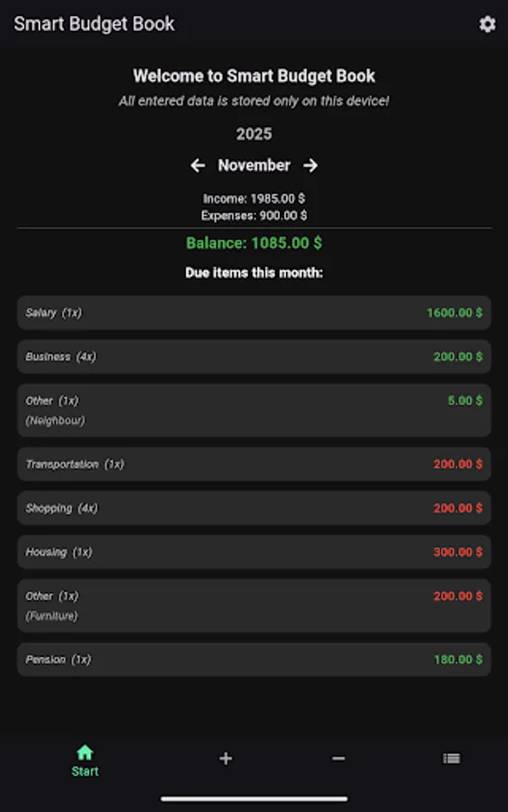Select the Pension (1x) item row
Image resolution: width=508 pixels, height=812 pixels.
254,660
